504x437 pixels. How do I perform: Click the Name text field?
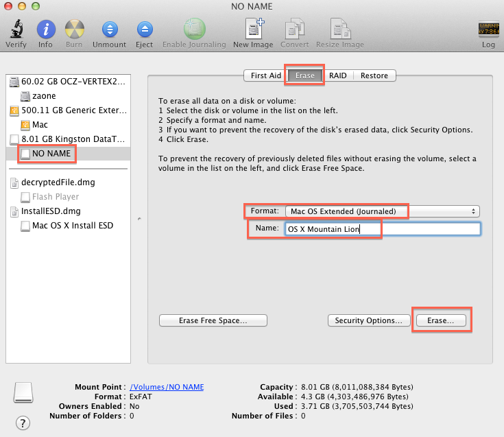[383, 229]
